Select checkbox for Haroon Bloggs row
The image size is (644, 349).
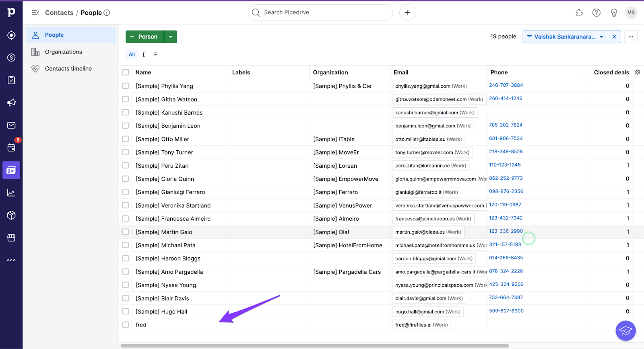coord(126,258)
